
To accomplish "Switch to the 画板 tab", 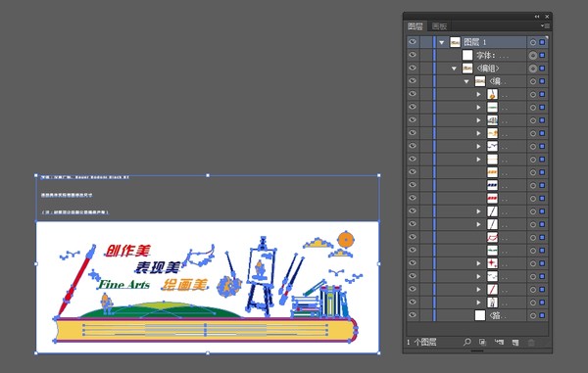I will point(439,26).
